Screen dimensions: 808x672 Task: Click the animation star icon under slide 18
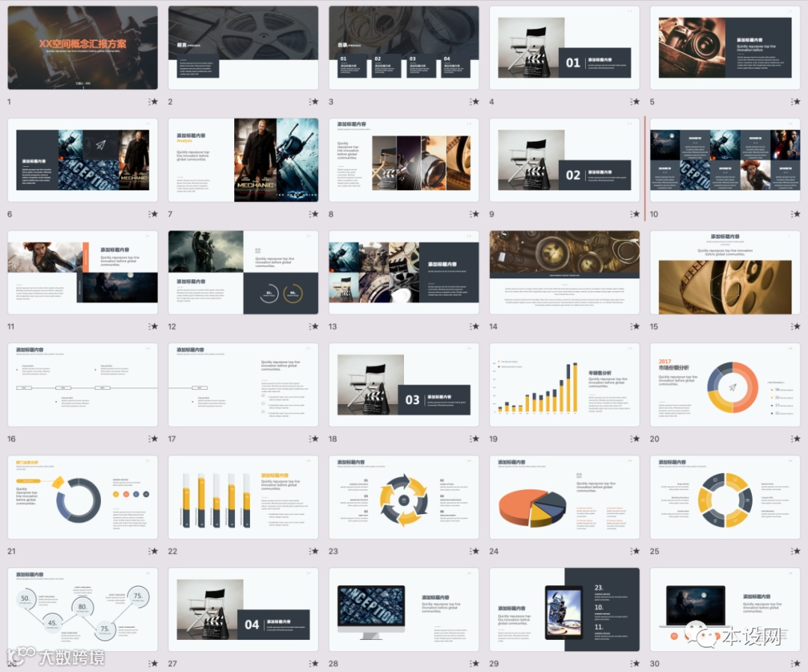click(474, 439)
